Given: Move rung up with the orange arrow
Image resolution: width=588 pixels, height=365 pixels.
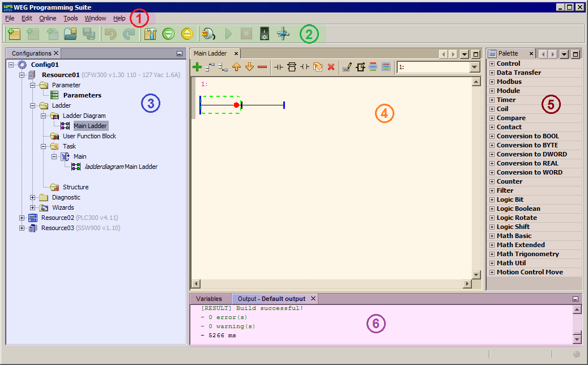Looking at the screenshot, I should coord(237,66).
